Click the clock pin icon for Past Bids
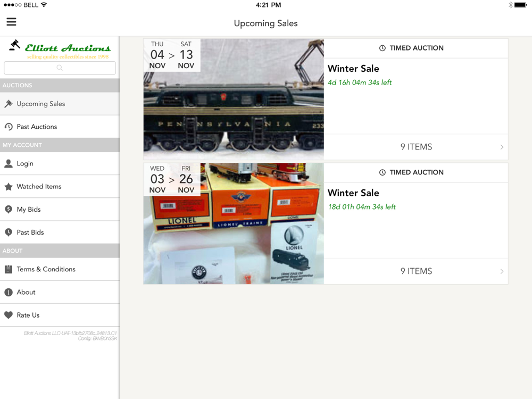532x399 pixels. coord(9,232)
